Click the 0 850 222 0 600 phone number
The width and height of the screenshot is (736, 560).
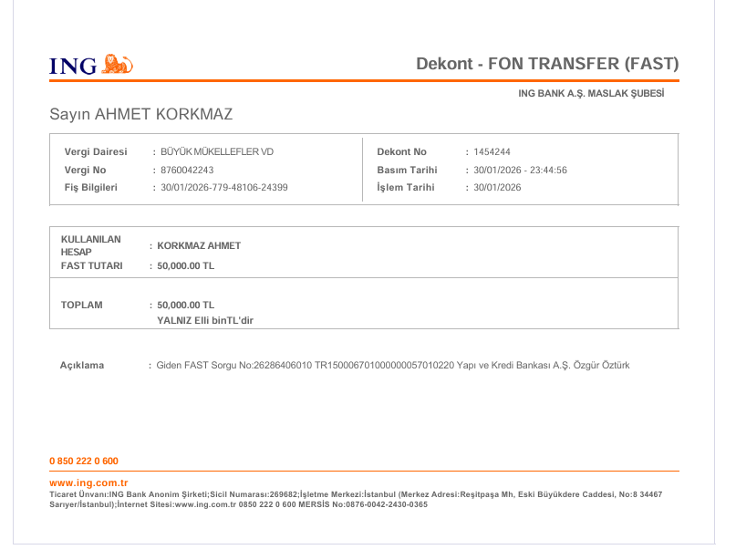(x=84, y=461)
